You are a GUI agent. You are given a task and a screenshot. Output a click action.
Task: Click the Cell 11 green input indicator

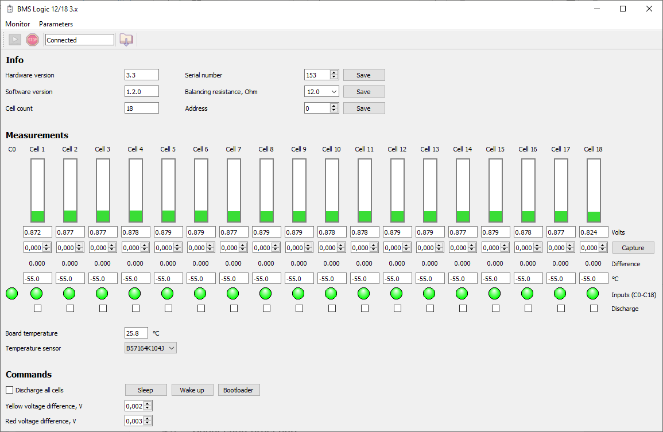pyautogui.click(x=364, y=293)
